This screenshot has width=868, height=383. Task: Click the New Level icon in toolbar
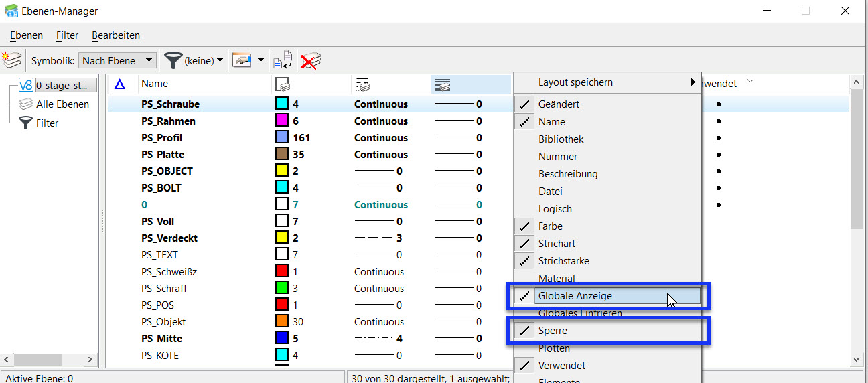pos(11,60)
